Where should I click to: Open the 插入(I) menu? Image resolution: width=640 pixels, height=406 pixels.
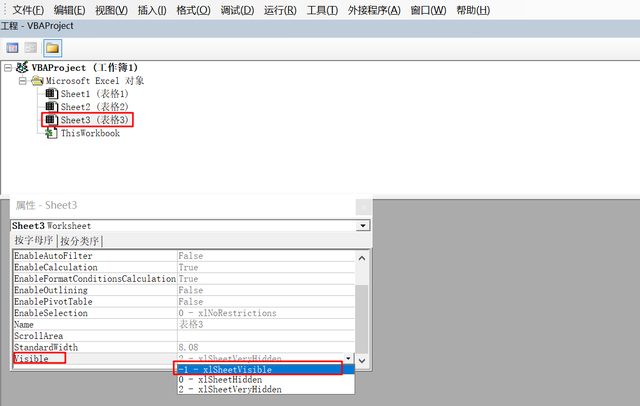click(152, 10)
